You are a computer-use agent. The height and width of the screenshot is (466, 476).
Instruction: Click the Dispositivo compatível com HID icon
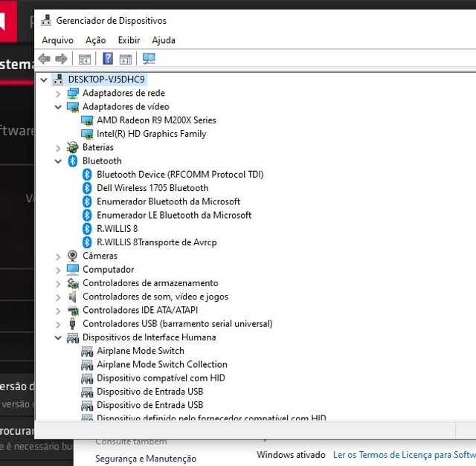coord(87,378)
